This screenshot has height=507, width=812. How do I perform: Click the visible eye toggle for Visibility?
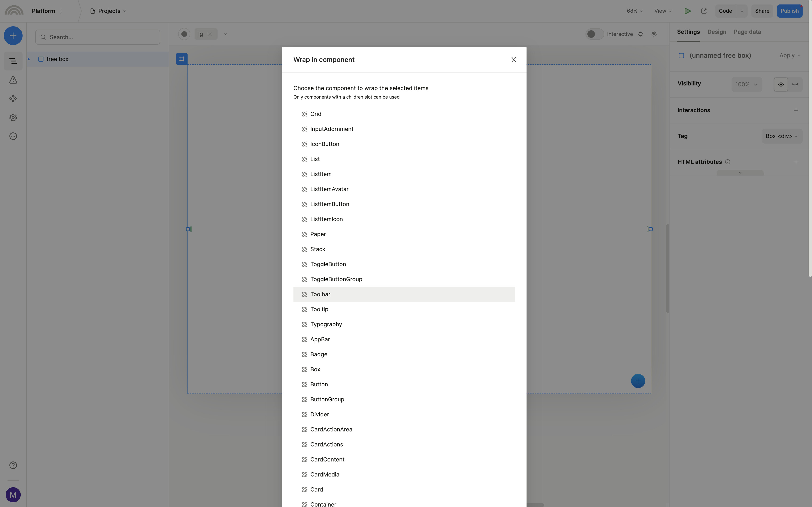pyautogui.click(x=781, y=84)
